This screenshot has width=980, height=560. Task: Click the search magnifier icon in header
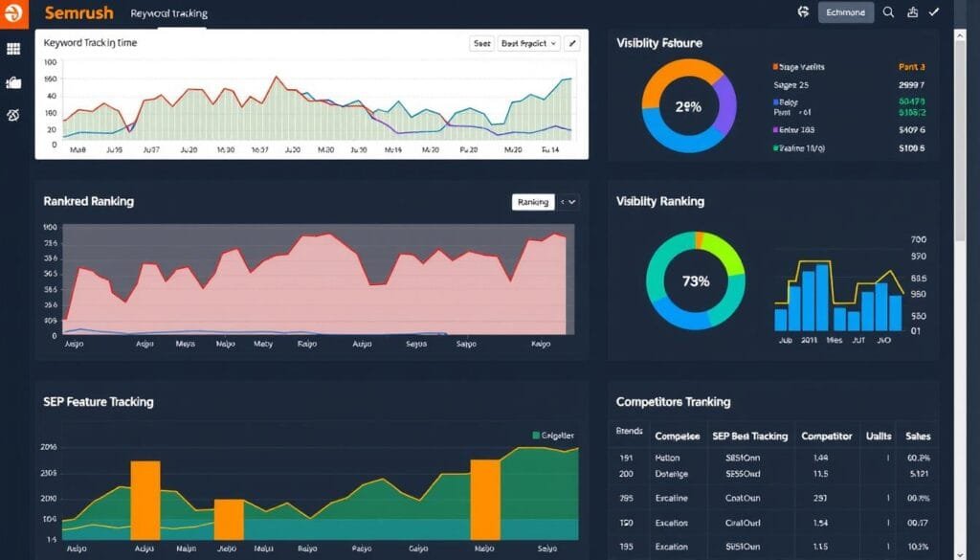(x=888, y=12)
